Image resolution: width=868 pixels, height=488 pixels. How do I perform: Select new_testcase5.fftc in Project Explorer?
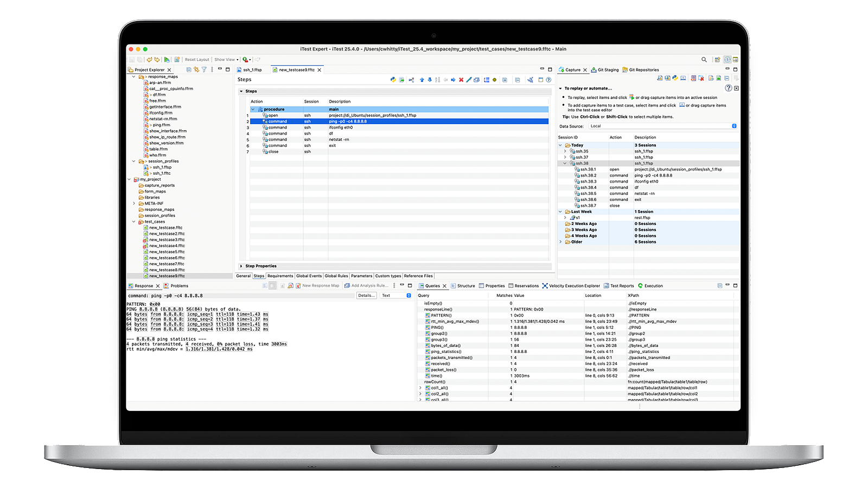(x=167, y=252)
